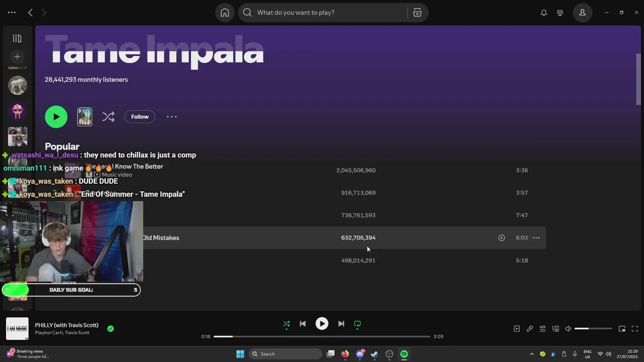Resume playback with the player play button
Viewport: 644px width, 362px height.
(x=322, y=324)
